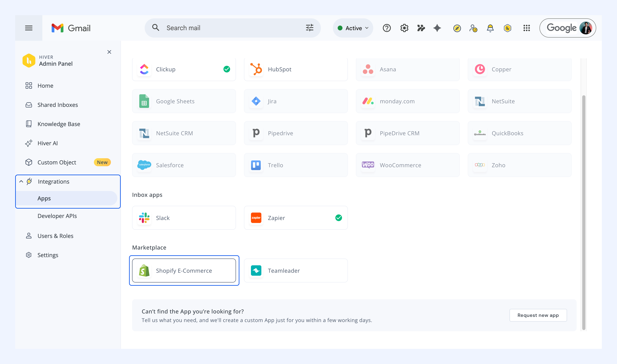Click the search magnifier icon
This screenshot has height=364, width=617.
pyautogui.click(x=155, y=28)
